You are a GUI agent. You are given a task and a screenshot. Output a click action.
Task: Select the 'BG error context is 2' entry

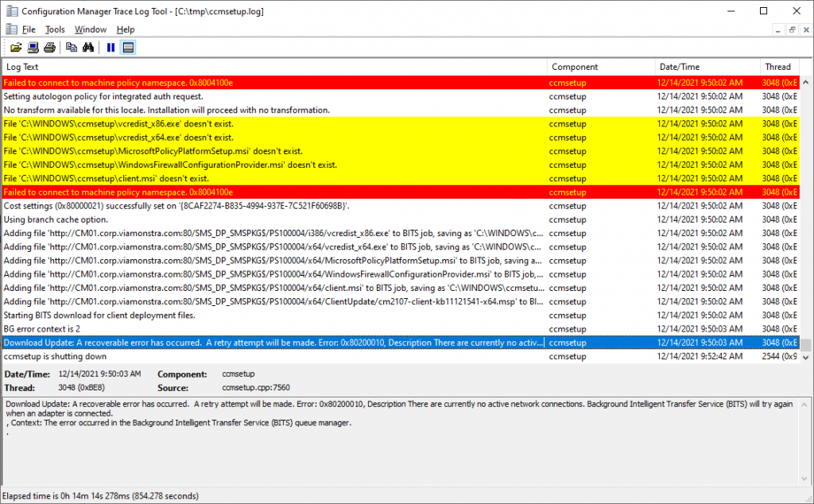click(x=159, y=328)
